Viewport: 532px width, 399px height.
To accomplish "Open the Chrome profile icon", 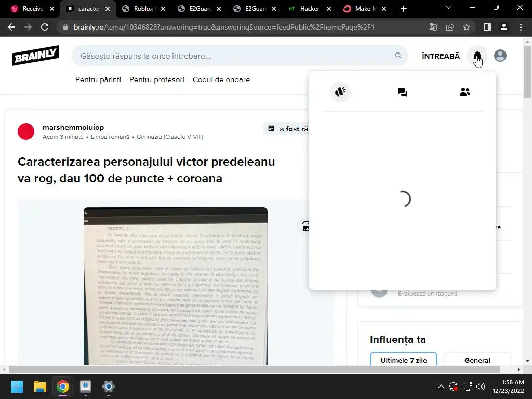I will pos(504,27).
